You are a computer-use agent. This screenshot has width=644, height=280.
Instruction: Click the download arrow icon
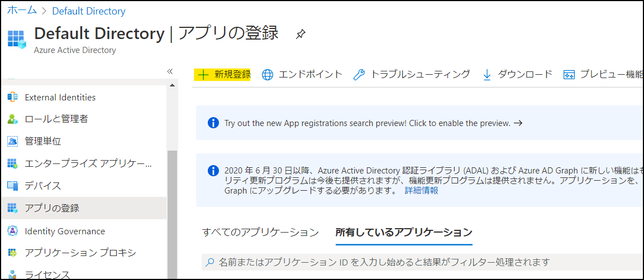click(x=487, y=75)
